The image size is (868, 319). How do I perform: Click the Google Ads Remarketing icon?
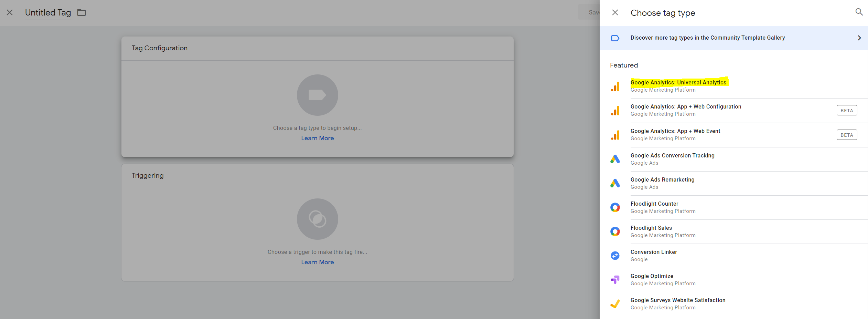click(x=615, y=183)
